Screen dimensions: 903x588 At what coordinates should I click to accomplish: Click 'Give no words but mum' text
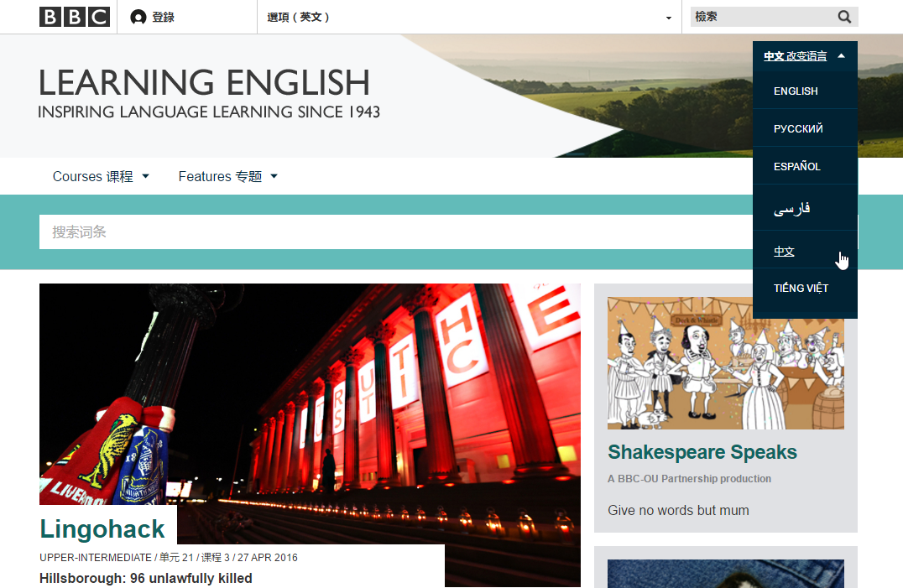click(x=678, y=510)
